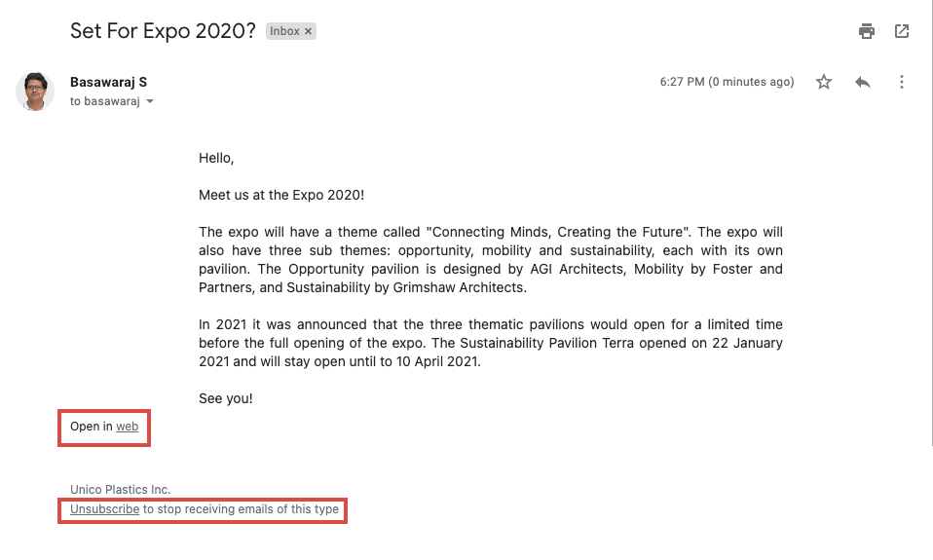Image resolution: width=933 pixels, height=560 pixels.
Task: Click the "Unico Plastics Inc." footer text
Action: (x=121, y=490)
